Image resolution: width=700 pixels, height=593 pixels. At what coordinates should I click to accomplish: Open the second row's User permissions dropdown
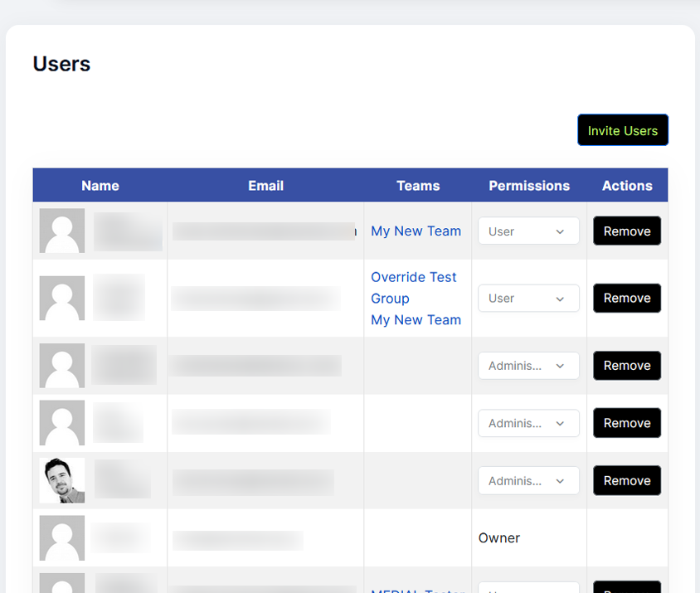527,298
